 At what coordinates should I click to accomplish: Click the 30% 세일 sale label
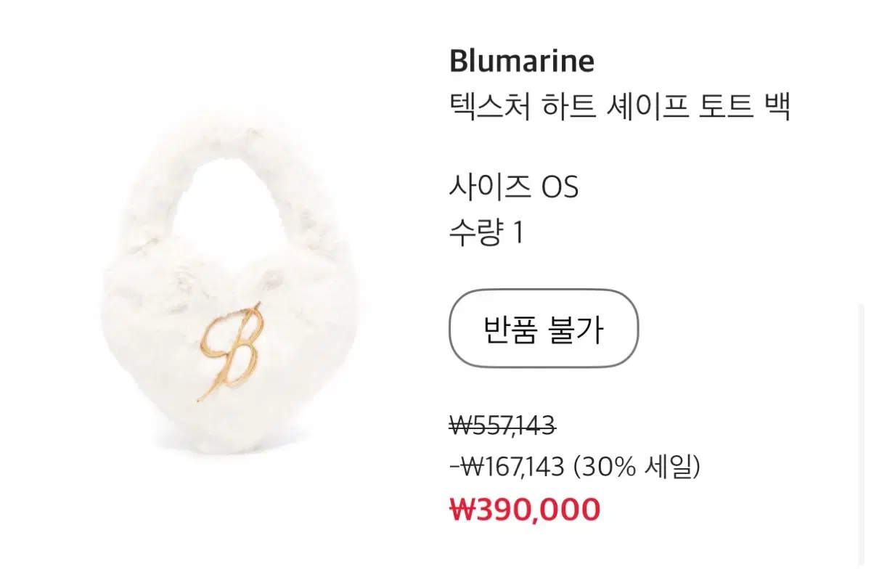(x=637, y=467)
